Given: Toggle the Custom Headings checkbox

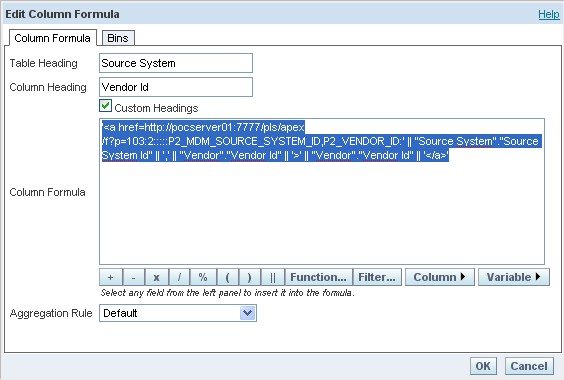Looking at the screenshot, I should point(105,106).
